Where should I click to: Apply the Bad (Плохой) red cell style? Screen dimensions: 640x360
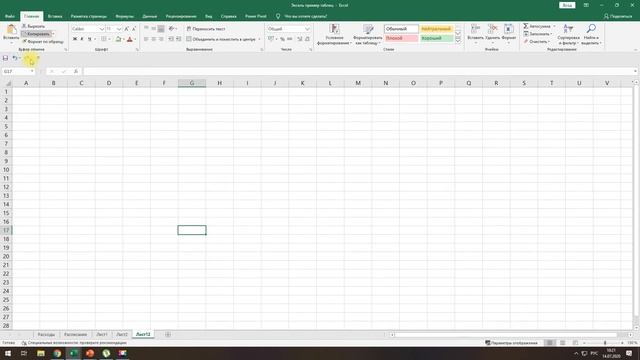[401, 38]
